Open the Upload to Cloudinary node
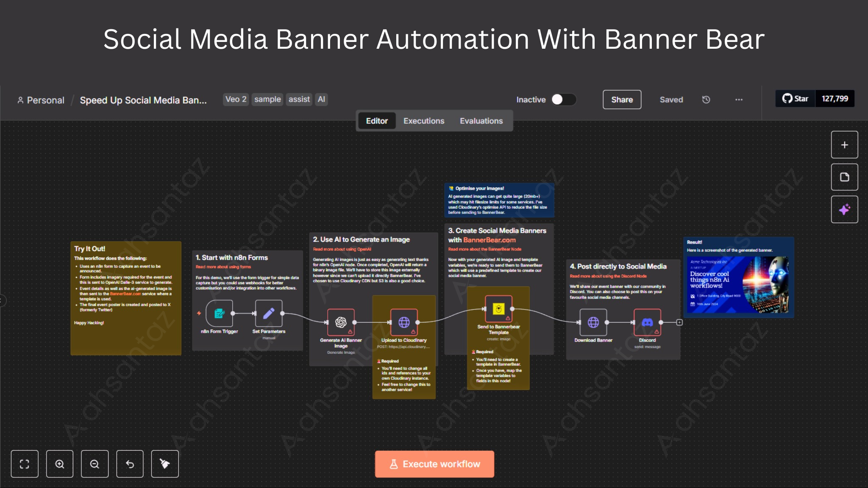The image size is (868, 488). click(404, 322)
